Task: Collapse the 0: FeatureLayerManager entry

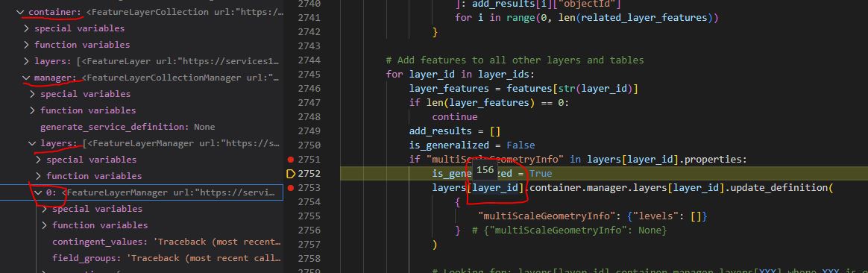Action: coord(39,192)
